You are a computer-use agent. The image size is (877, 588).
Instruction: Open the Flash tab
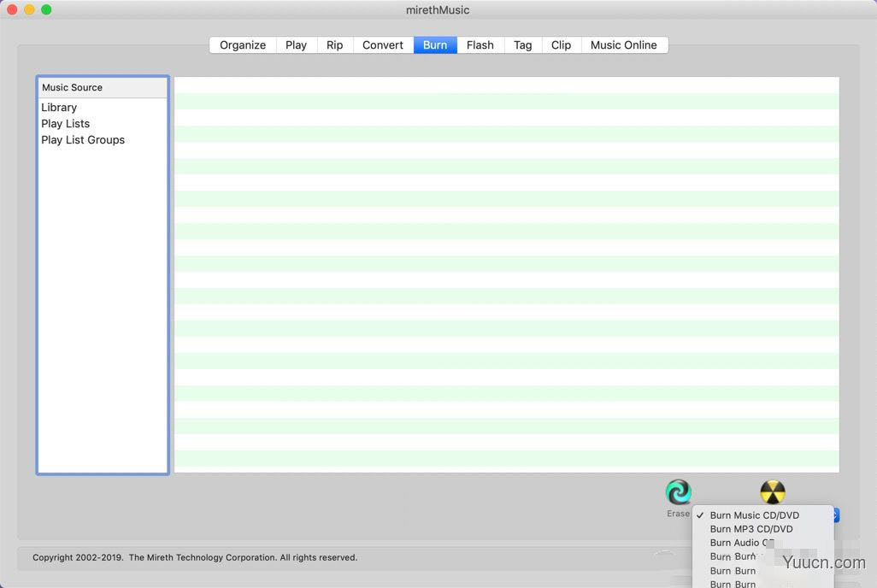click(480, 45)
